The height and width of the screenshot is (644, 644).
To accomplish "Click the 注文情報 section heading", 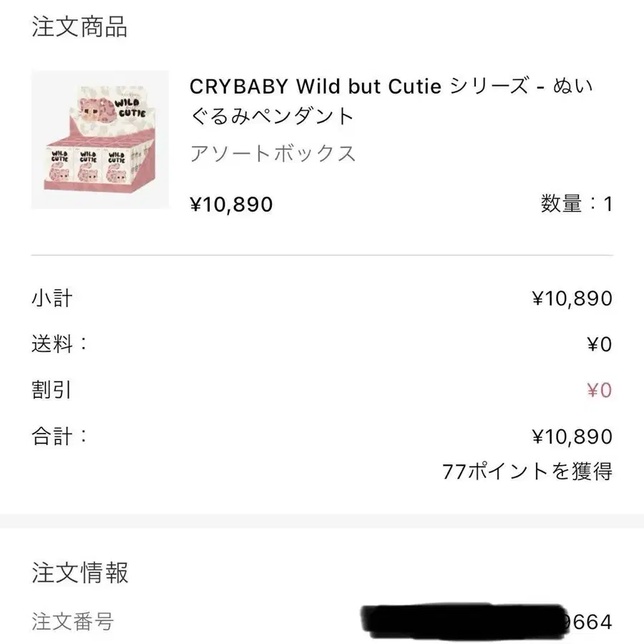I will point(80,572).
